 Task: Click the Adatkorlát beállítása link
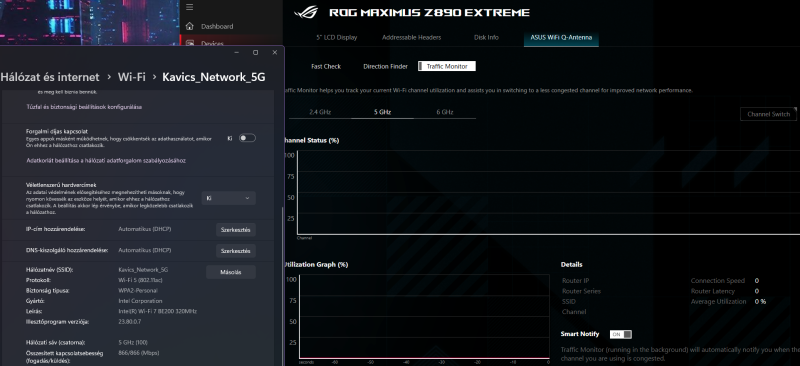click(106, 160)
